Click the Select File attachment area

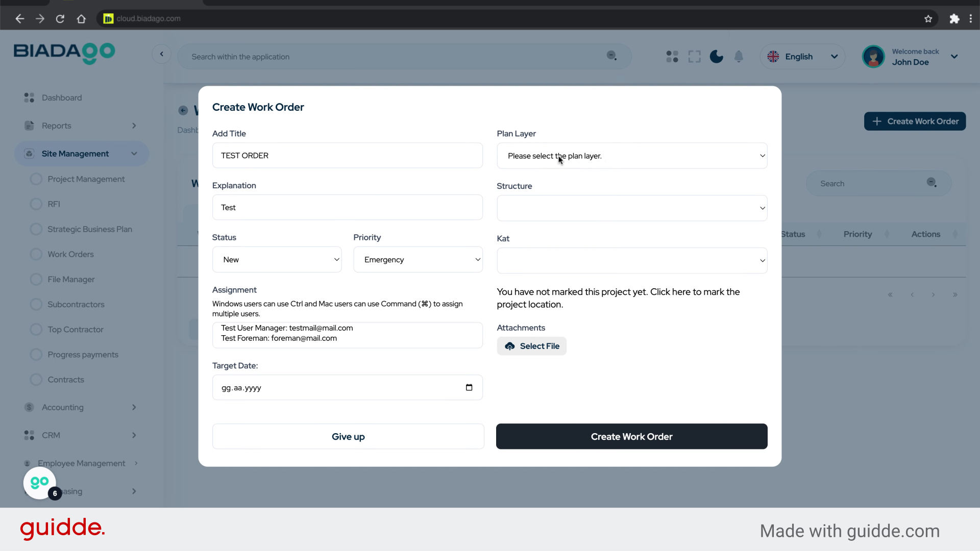[x=532, y=345]
